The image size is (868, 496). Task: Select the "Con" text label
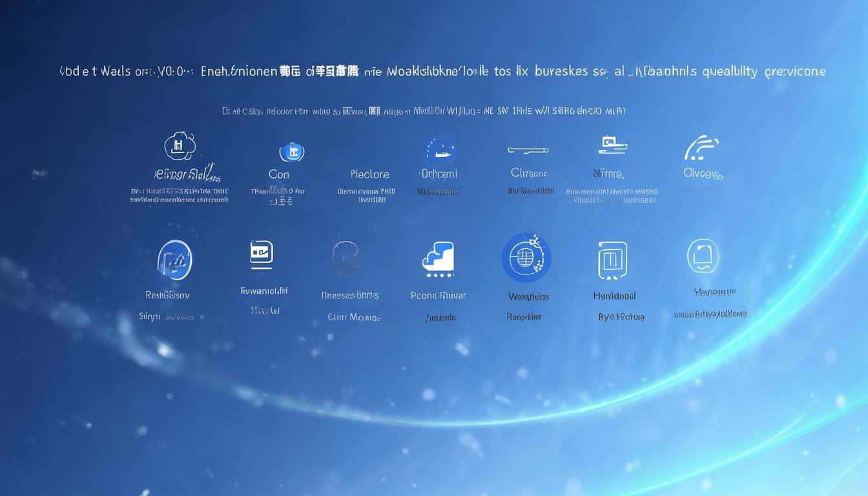pos(278,174)
